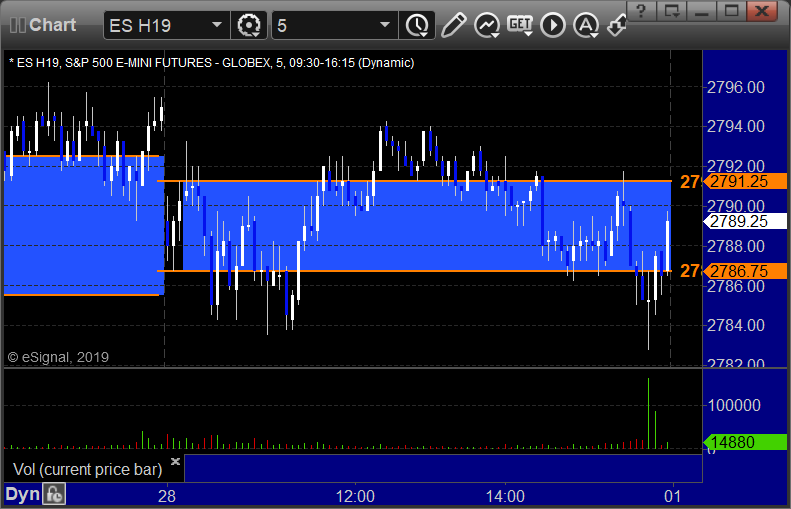
Task: Open the GET studies icon
Action: [x=520, y=25]
